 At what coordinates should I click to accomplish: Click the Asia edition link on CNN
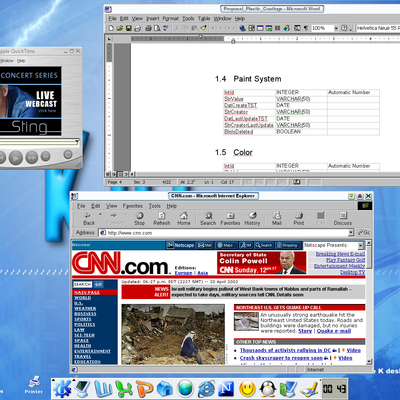point(202,273)
